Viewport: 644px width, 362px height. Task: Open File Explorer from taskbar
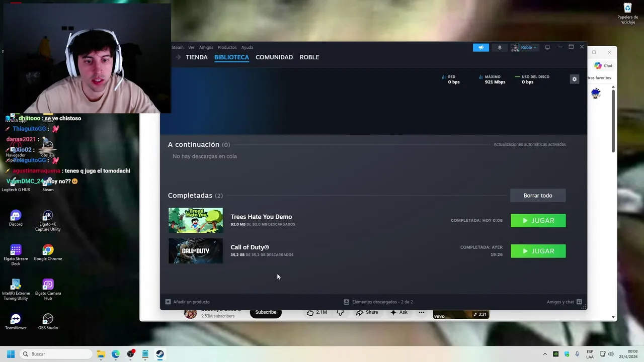click(x=101, y=354)
